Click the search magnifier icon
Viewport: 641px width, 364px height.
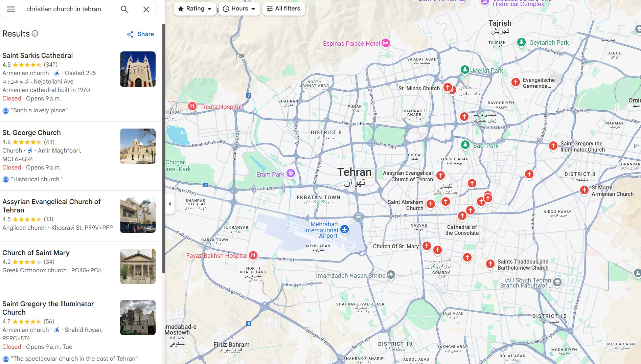[124, 9]
